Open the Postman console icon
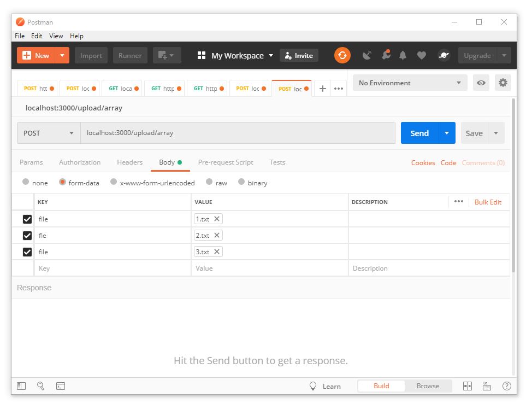This screenshot has width=532, height=409. [x=61, y=386]
